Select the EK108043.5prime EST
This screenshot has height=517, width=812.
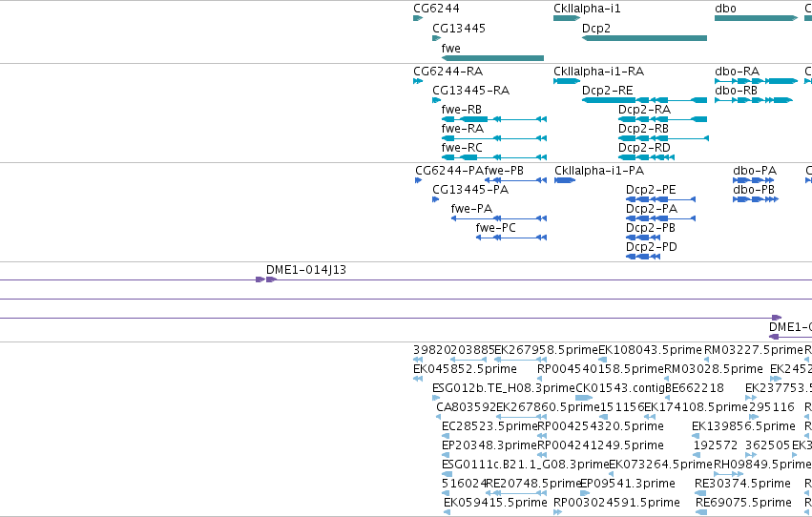coord(604,360)
